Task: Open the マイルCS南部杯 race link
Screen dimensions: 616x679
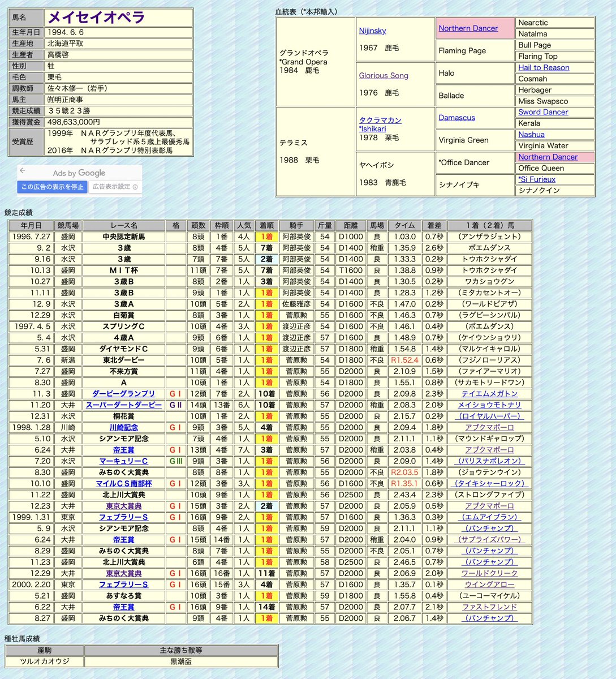Action: (123, 484)
